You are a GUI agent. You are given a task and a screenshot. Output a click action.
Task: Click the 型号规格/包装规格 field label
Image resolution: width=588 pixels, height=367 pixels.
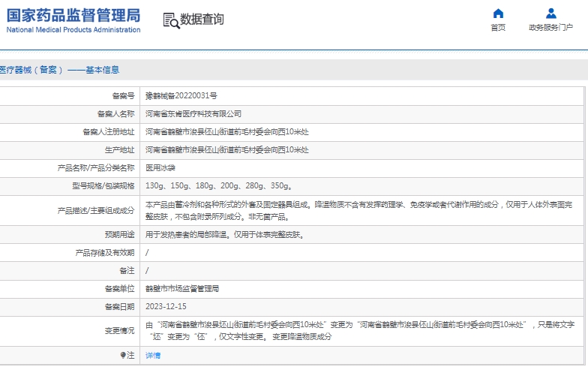[x=103, y=186]
